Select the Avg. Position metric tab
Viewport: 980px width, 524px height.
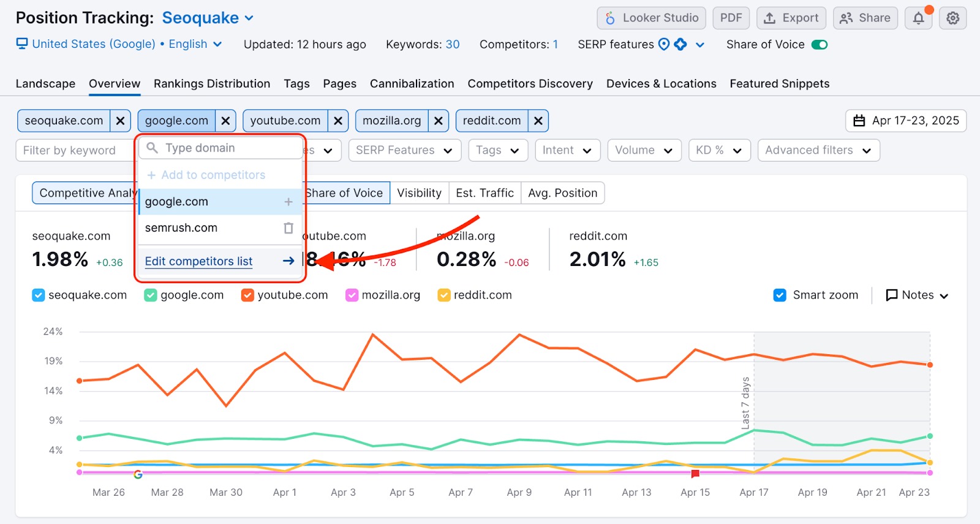pos(562,193)
